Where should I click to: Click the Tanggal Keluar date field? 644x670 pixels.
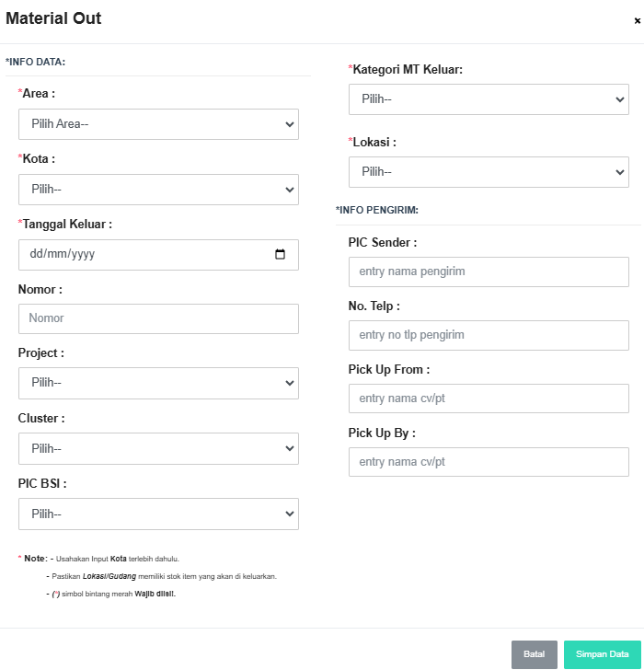click(x=138, y=255)
